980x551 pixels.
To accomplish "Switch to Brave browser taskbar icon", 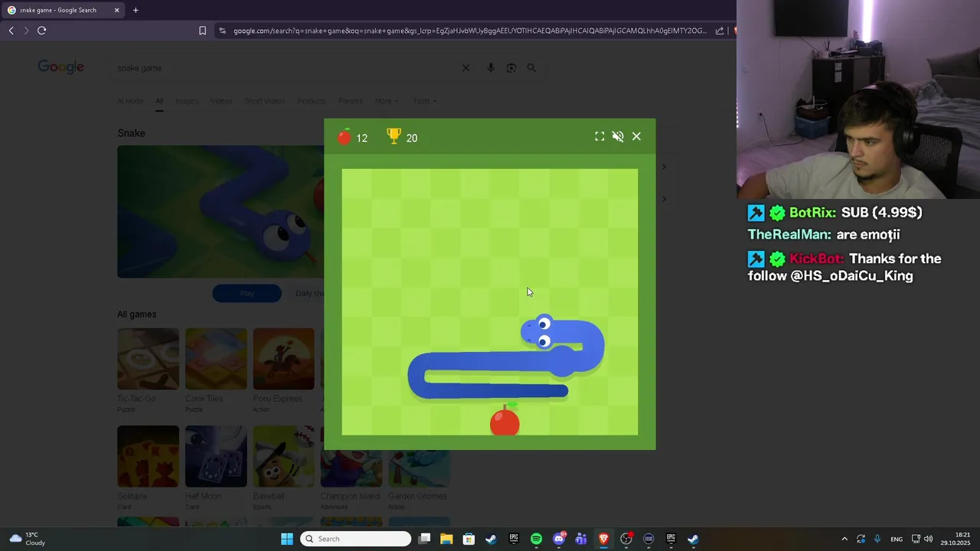I will 603,539.
